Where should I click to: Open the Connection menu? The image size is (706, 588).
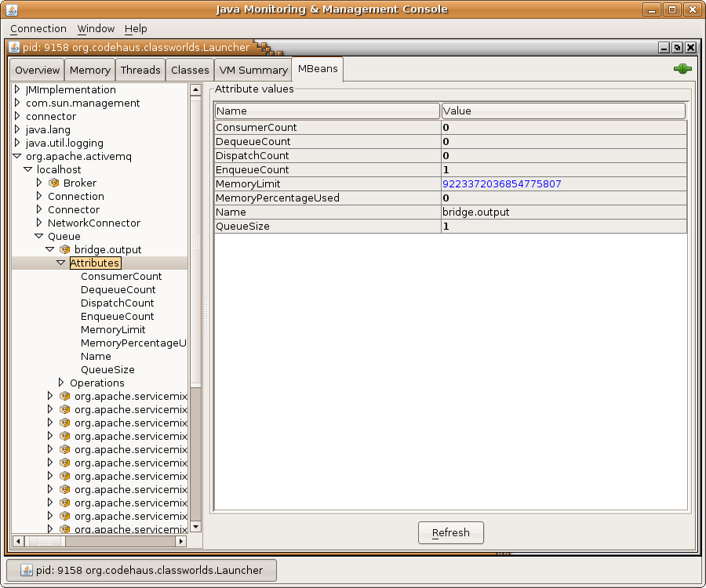coord(38,29)
